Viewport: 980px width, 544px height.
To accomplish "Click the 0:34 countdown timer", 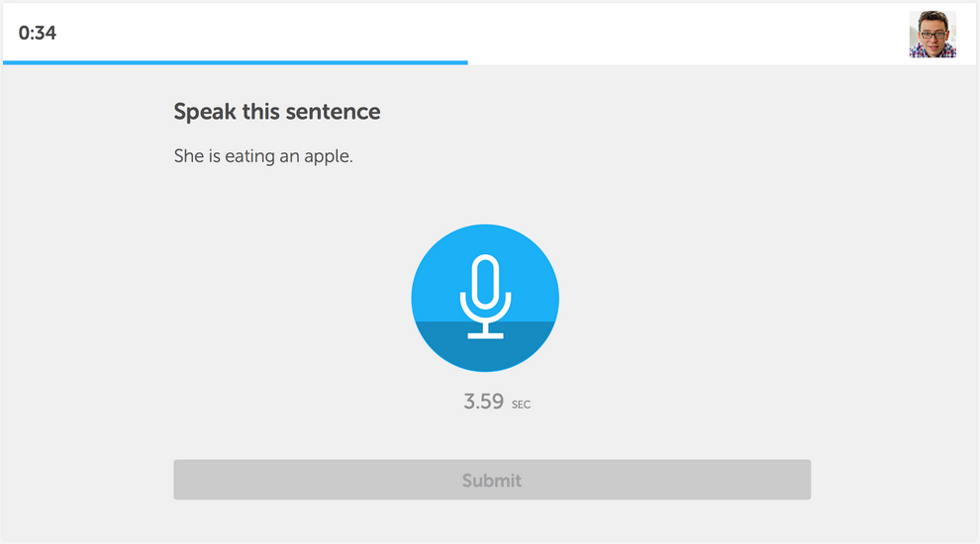I will [x=38, y=33].
